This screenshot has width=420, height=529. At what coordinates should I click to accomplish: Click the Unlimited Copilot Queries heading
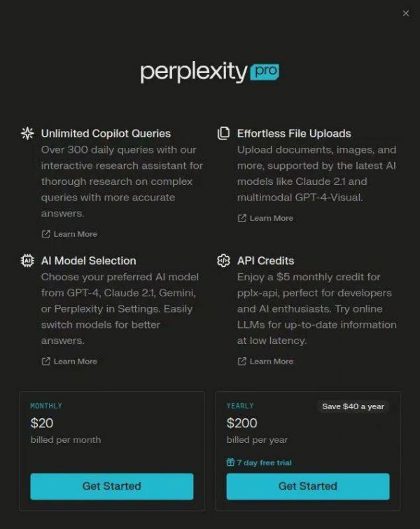point(106,133)
